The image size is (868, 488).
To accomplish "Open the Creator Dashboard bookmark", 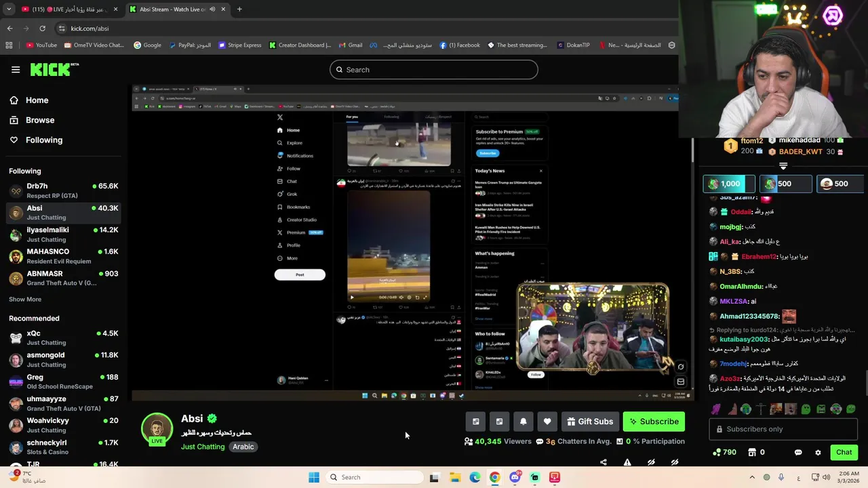I will tap(300, 45).
